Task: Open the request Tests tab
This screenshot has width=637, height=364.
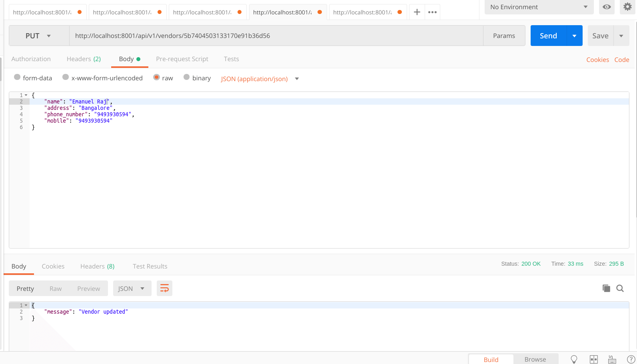Action: [231, 59]
